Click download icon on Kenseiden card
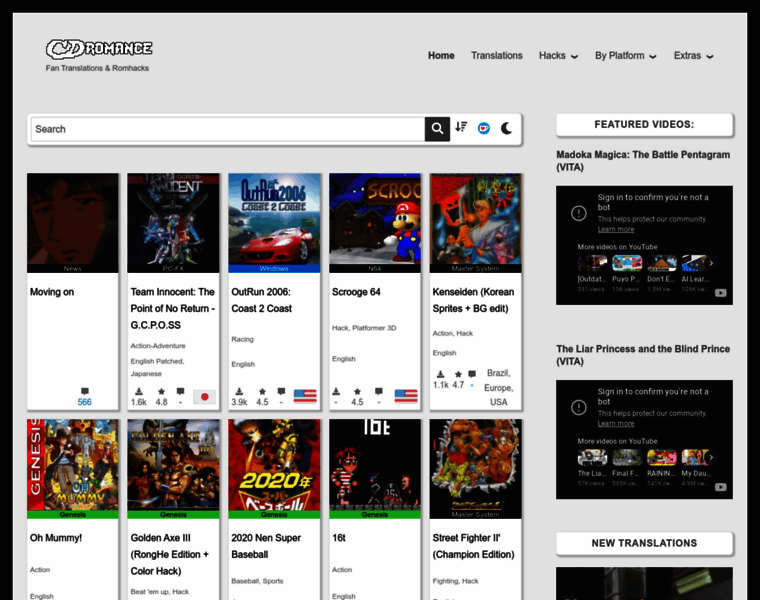The height and width of the screenshot is (600, 760). [440, 374]
